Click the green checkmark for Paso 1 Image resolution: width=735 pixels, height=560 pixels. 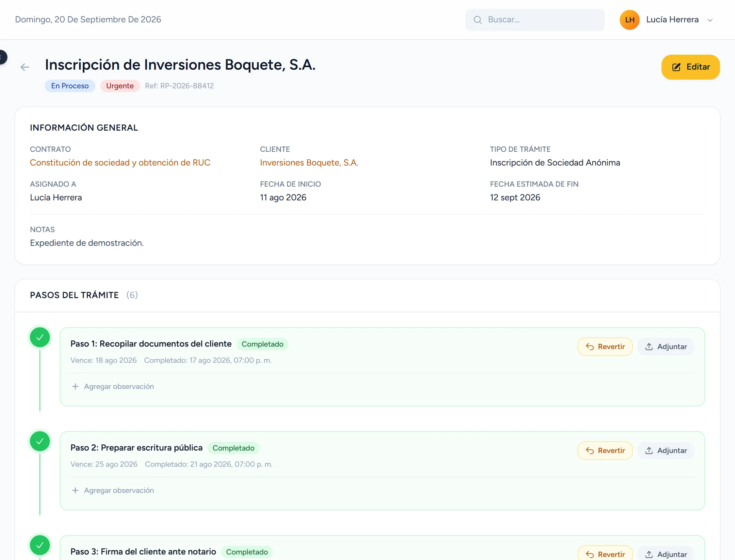pos(40,337)
